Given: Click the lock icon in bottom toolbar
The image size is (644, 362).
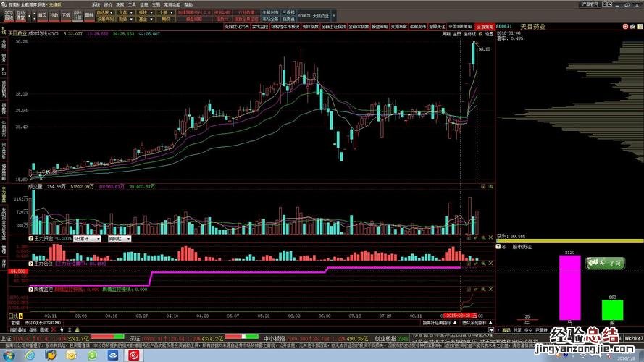Looking at the screenshot, I should (x=78, y=329).
